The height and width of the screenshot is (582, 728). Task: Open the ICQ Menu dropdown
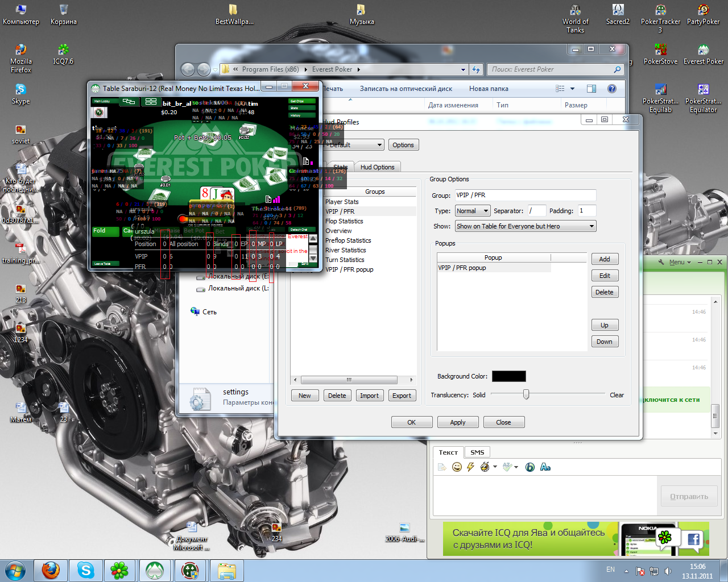pyautogui.click(x=680, y=262)
